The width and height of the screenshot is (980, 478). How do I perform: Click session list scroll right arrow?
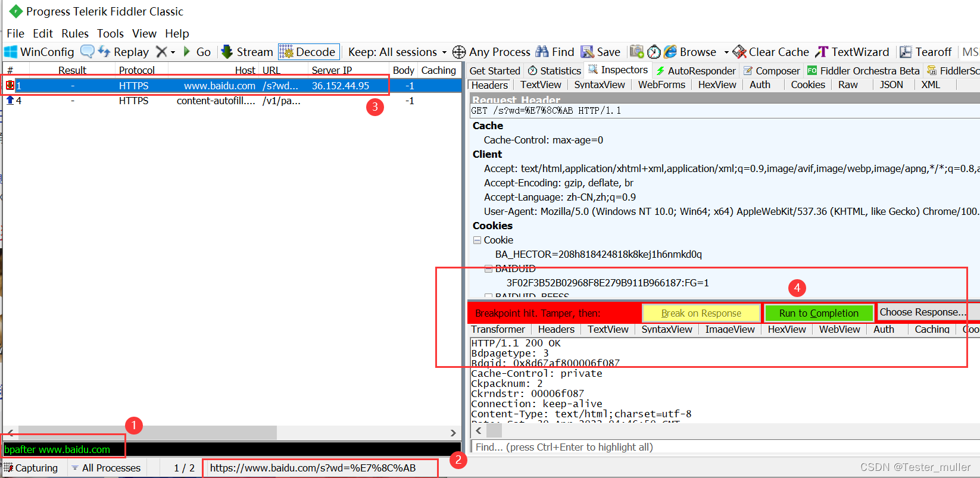(x=453, y=433)
